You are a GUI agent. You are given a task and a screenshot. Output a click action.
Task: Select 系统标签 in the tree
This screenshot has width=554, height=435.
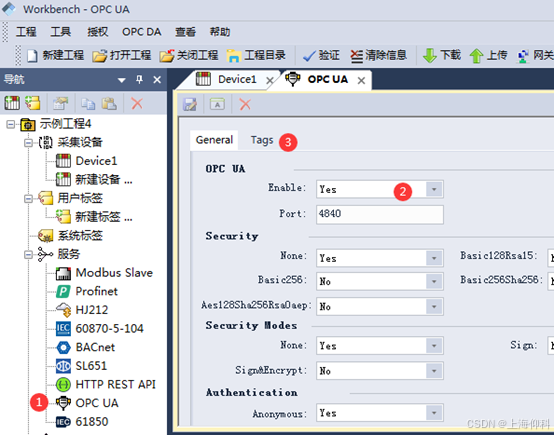point(70,236)
